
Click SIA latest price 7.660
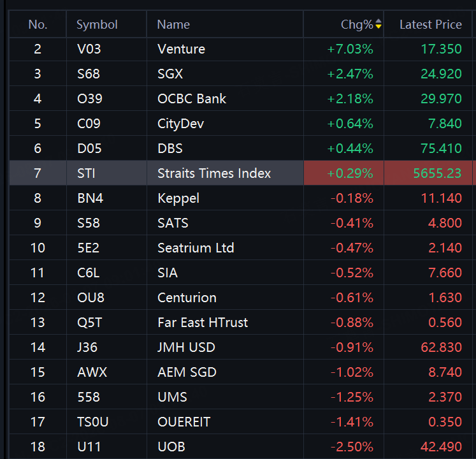[x=445, y=273]
